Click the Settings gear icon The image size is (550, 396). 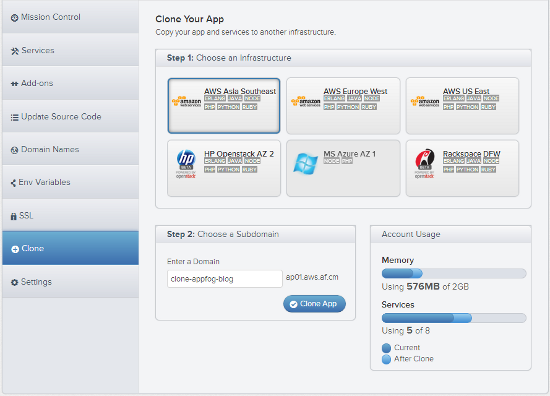[14, 282]
